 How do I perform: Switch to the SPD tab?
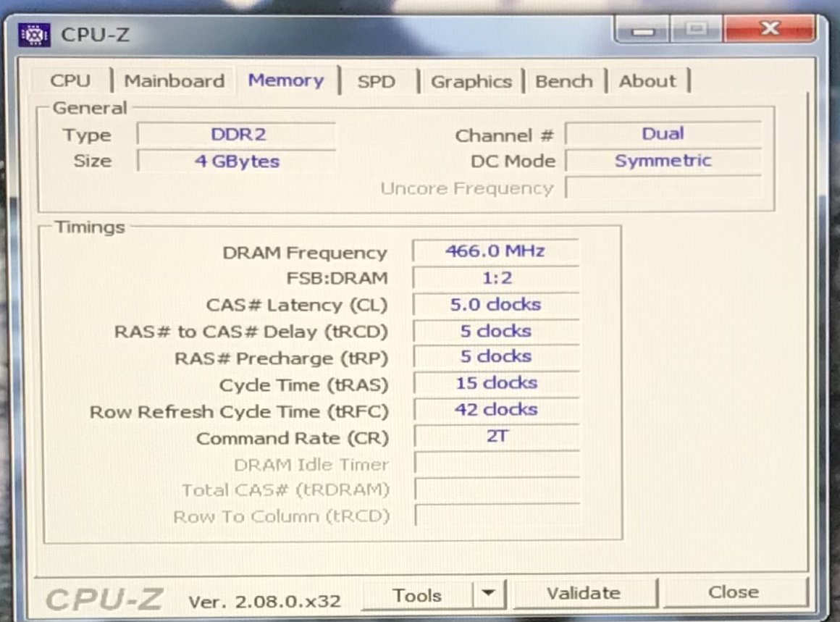point(376,82)
